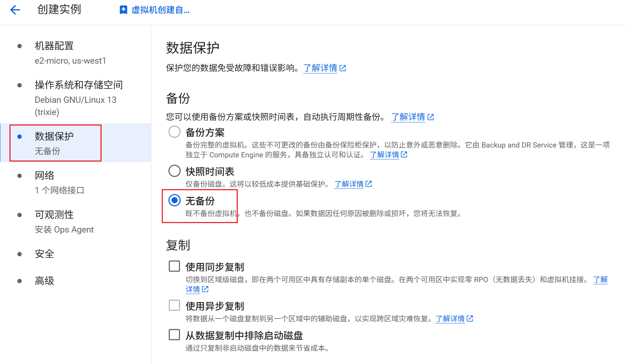This screenshot has width=625, height=364.
Task: Open external link icon beside 数据保护 了解详情
Action: pyautogui.click(x=343, y=68)
